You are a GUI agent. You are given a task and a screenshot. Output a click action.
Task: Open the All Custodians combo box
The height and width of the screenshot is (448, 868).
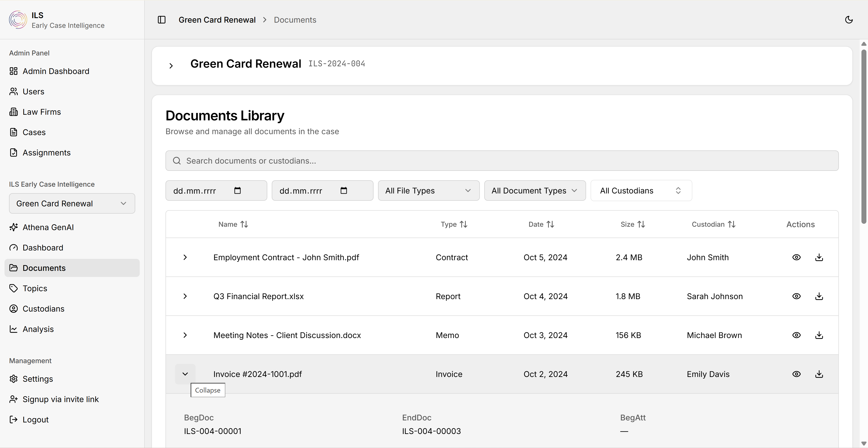641,191
